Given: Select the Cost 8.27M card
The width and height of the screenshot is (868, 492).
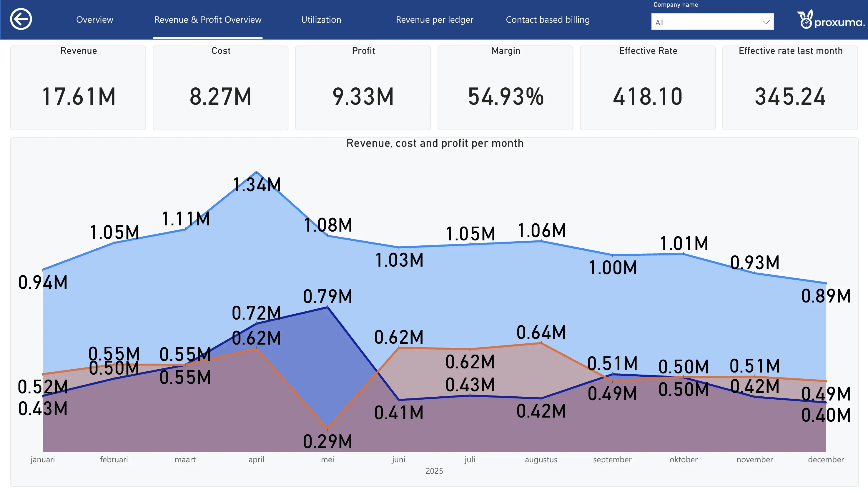Looking at the screenshot, I should point(221,88).
